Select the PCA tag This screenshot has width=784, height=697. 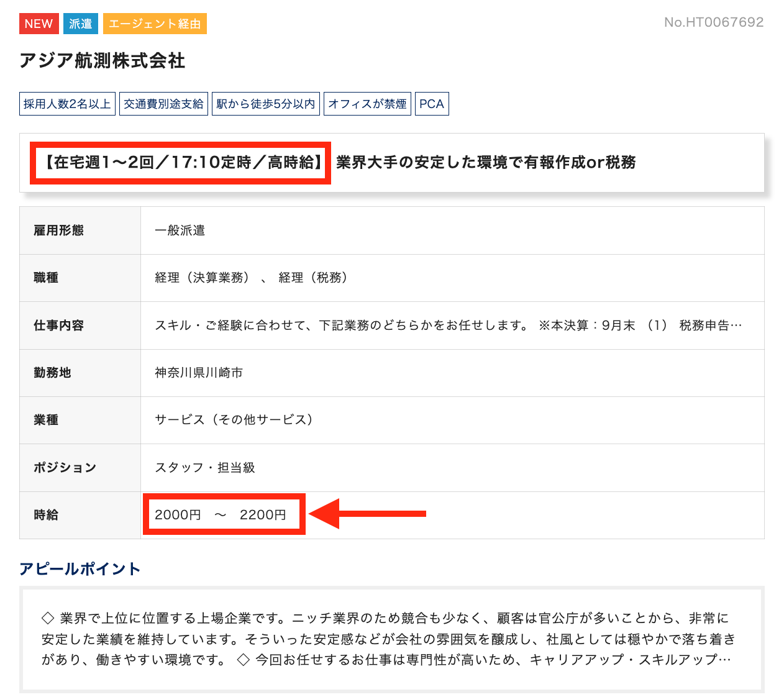click(x=431, y=104)
